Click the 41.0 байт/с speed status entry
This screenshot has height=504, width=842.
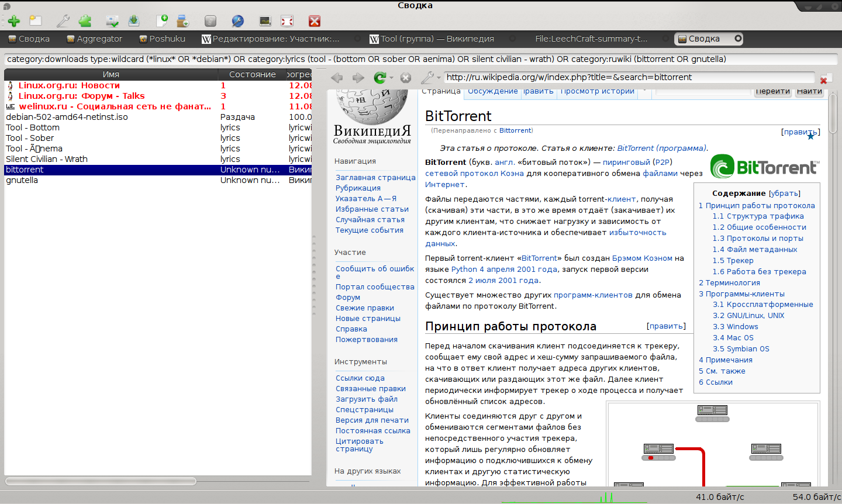click(720, 497)
